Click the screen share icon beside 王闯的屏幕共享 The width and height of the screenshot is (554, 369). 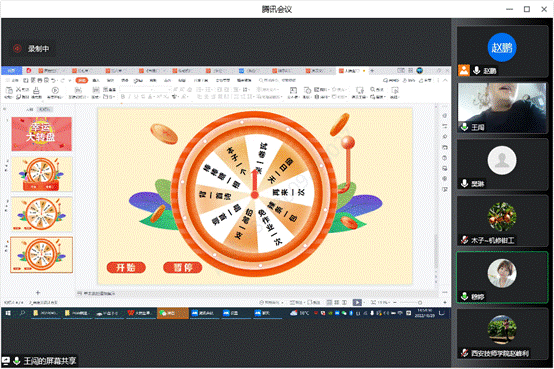pos(6,361)
